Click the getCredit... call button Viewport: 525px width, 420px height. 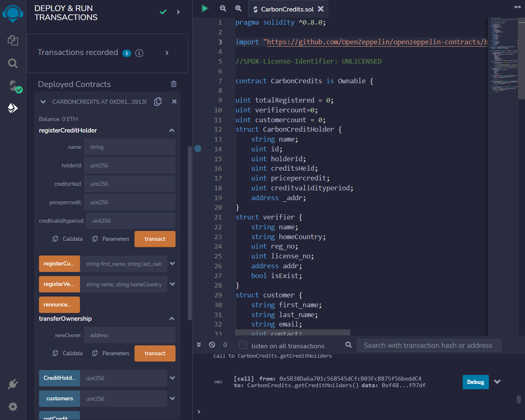coord(59,415)
